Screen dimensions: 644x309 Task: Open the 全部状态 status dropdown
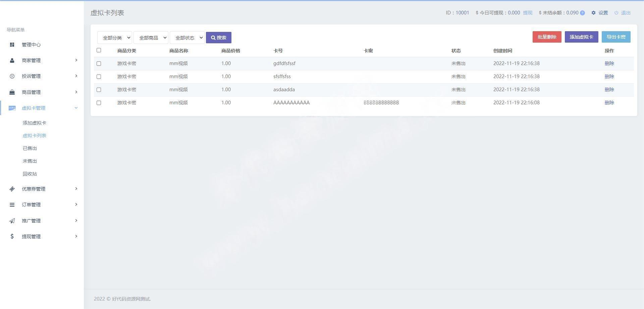tap(187, 38)
